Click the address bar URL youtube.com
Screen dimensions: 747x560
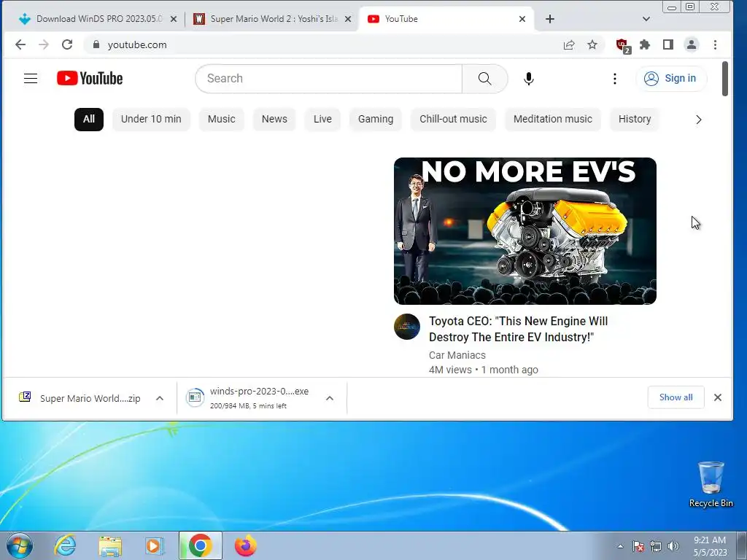point(137,44)
